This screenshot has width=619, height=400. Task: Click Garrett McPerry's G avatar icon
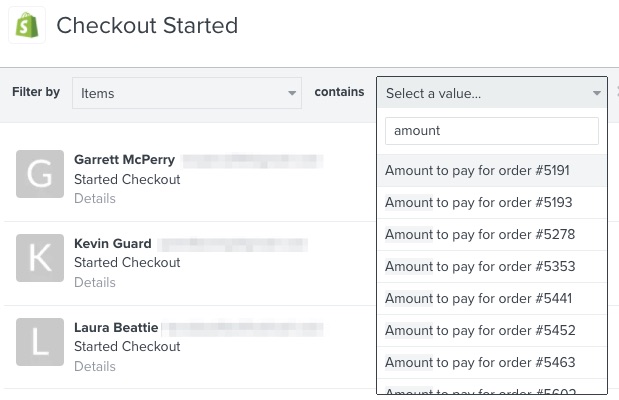click(40, 175)
